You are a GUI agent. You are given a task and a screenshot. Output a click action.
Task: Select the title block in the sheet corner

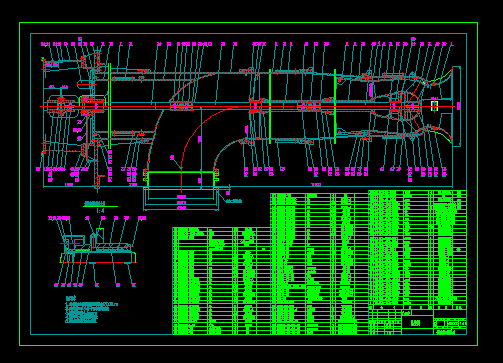[x=418, y=322]
